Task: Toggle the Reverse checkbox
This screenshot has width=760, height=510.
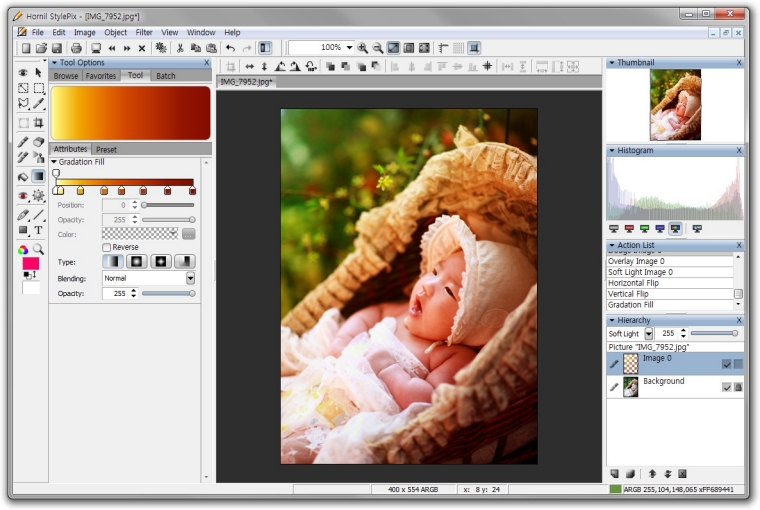Action: coord(107,247)
